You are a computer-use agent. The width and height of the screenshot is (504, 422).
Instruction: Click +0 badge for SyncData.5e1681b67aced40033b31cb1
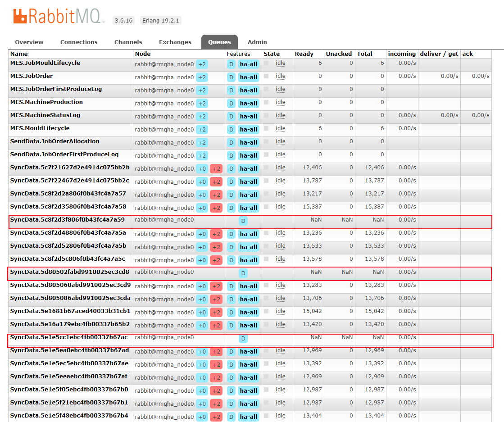(202, 313)
